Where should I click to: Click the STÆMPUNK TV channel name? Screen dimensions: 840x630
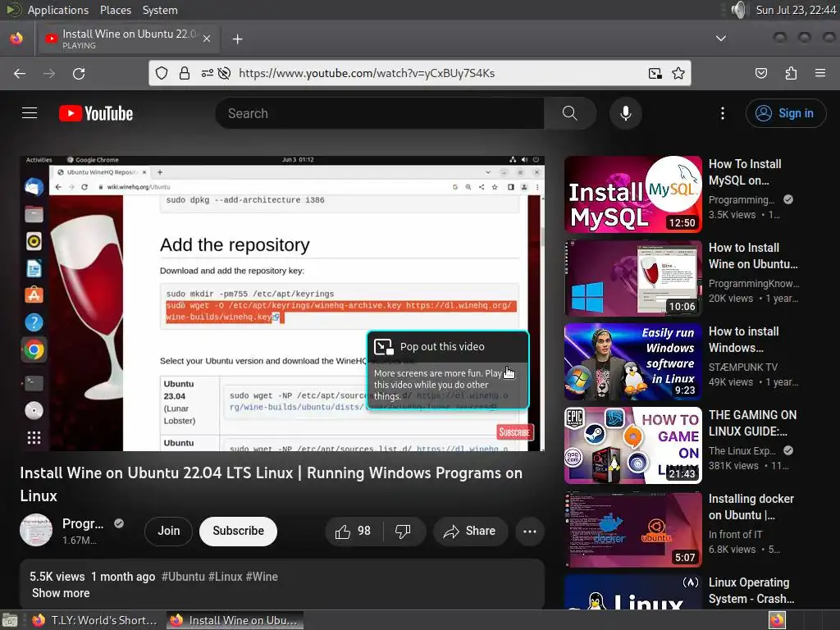click(743, 367)
